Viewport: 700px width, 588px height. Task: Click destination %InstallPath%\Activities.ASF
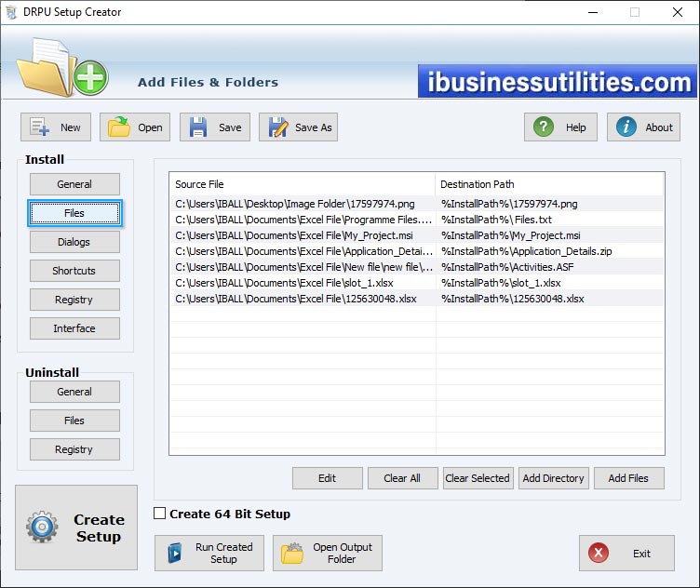click(507, 267)
